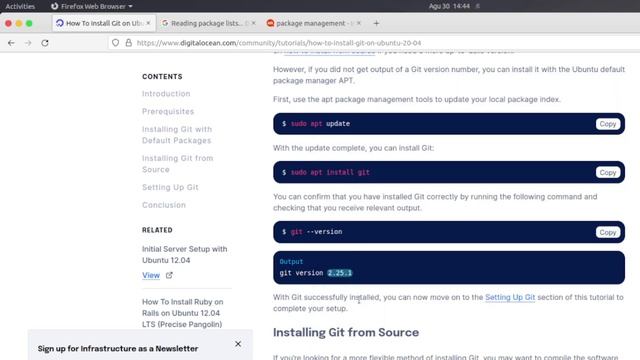Click the Initial Server Setup with Ubuntu 12.04 title

(x=184, y=254)
